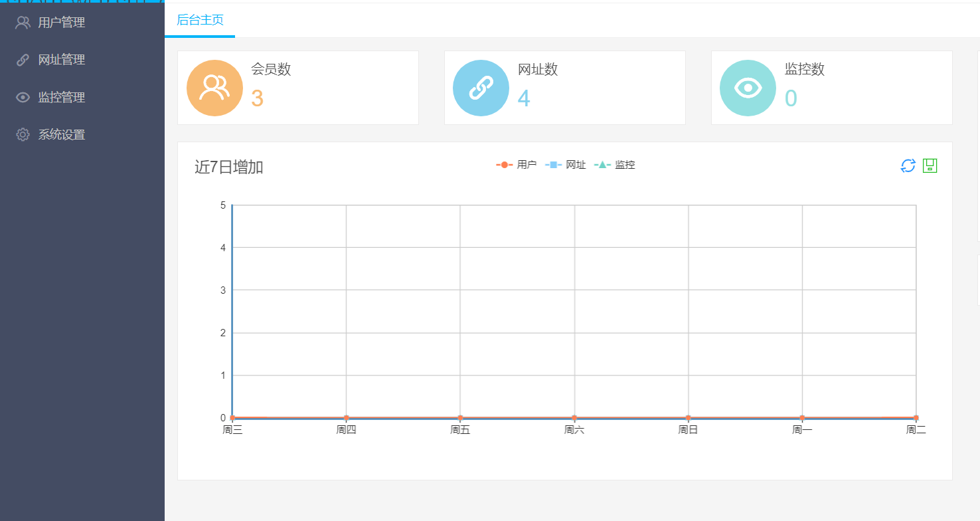Click the 网址数 label

pos(538,69)
